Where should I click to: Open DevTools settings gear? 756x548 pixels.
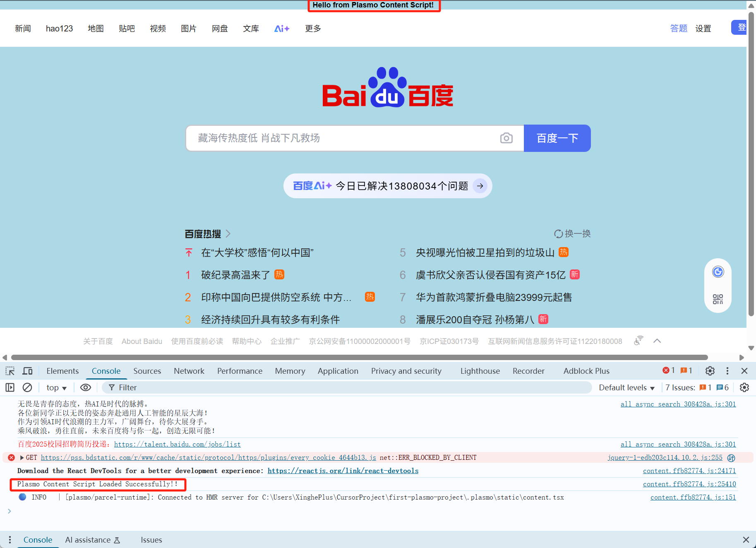pyautogui.click(x=710, y=371)
